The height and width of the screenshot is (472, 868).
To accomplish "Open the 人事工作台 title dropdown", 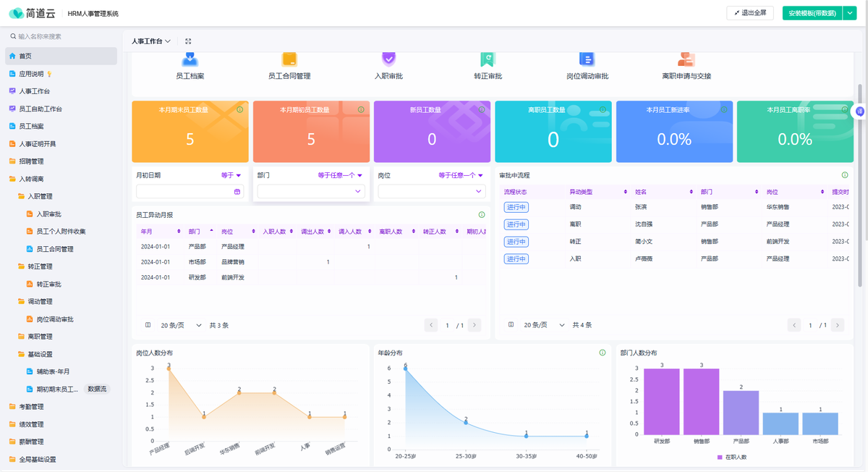I will click(151, 41).
